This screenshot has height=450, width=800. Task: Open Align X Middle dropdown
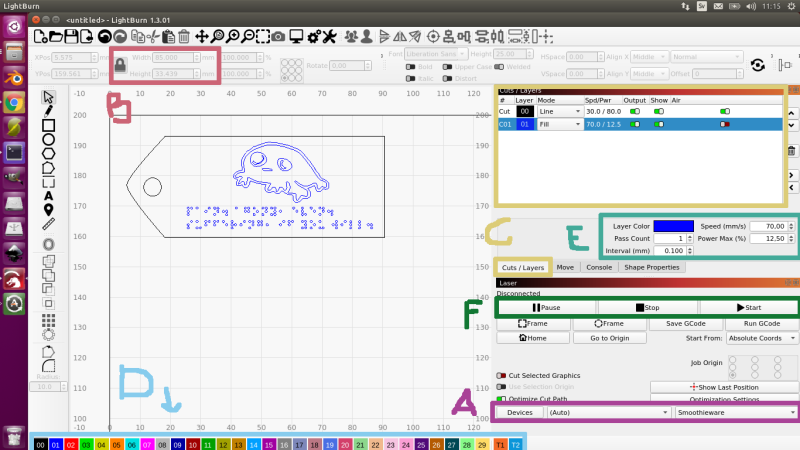point(649,57)
